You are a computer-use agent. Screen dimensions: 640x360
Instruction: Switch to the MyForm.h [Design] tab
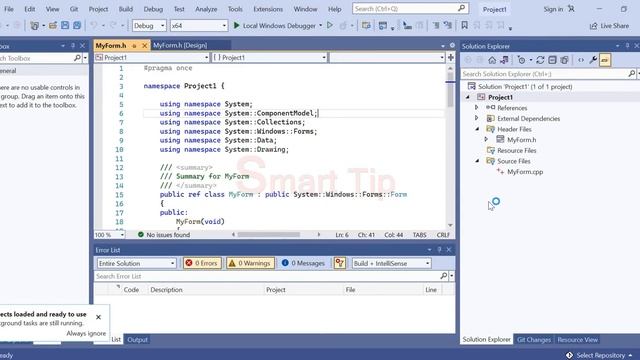click(x=180, y=45)
